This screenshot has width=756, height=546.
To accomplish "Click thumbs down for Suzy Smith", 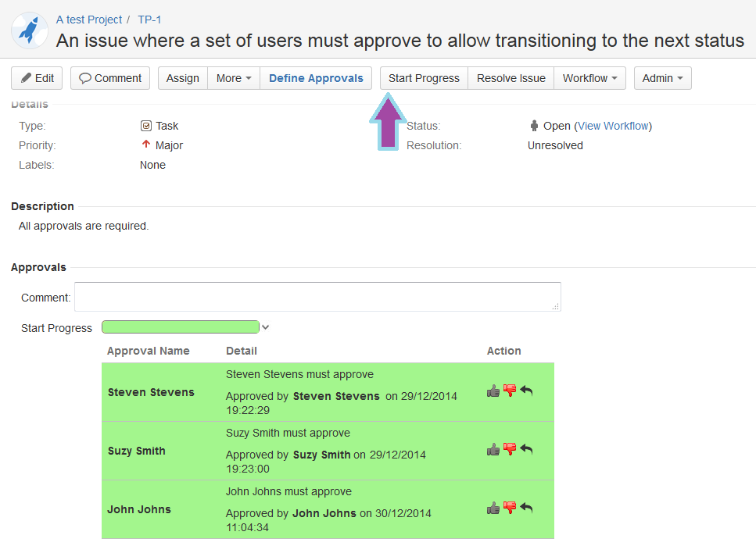I will coord(510,449).
